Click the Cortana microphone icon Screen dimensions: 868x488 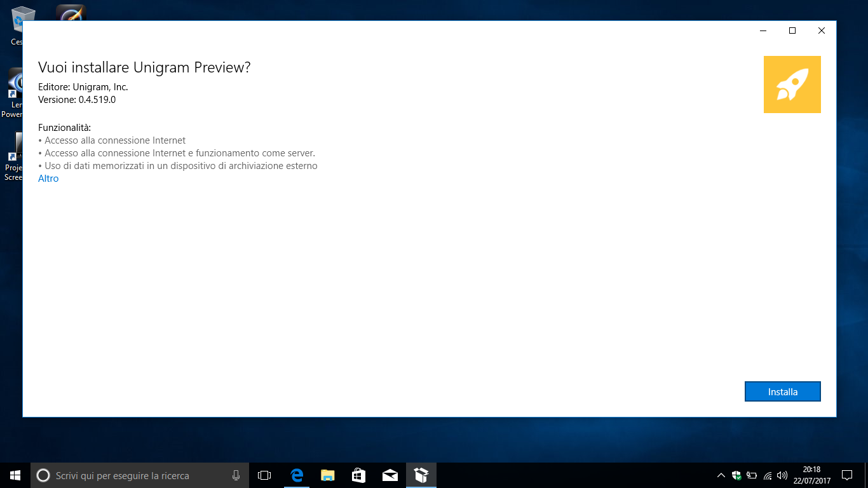236,475
